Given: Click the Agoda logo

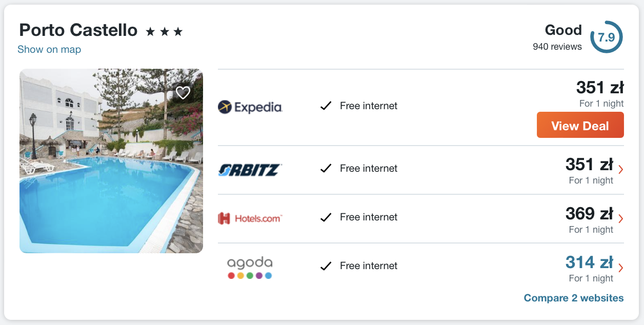Looking at the screenshot, I should [250, 267].
